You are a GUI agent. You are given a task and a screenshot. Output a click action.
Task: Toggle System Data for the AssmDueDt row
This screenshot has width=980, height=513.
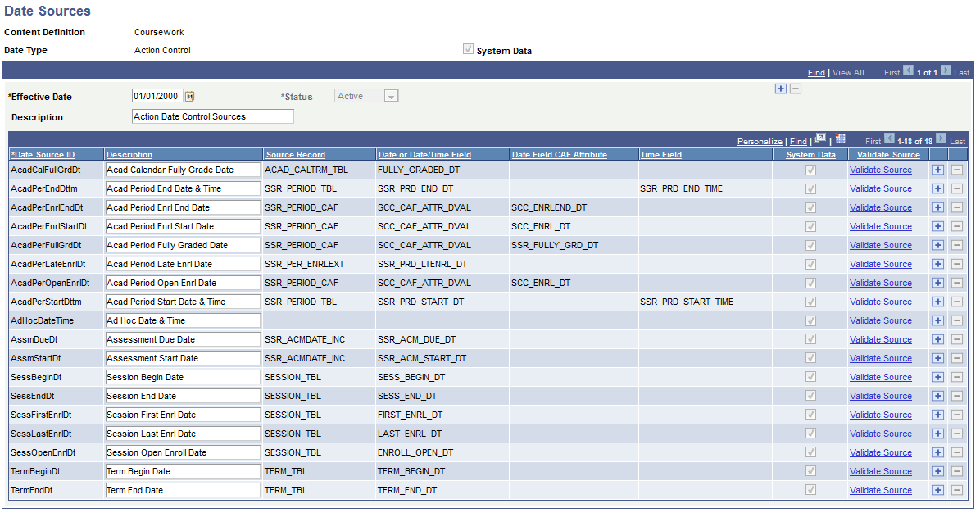810,338
